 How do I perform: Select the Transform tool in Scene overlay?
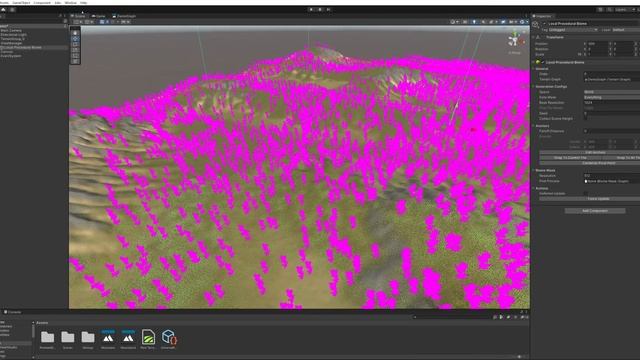pos(75,61)
